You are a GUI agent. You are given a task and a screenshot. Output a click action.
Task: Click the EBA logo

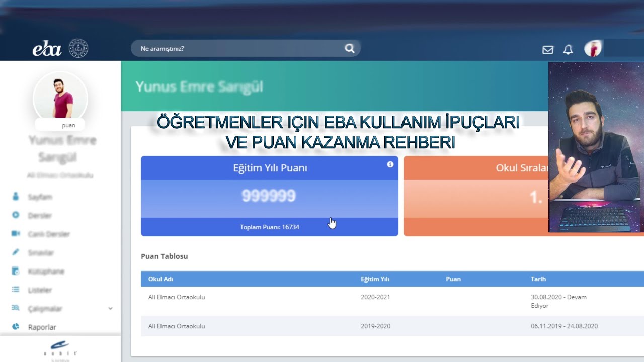pos(47,49)
